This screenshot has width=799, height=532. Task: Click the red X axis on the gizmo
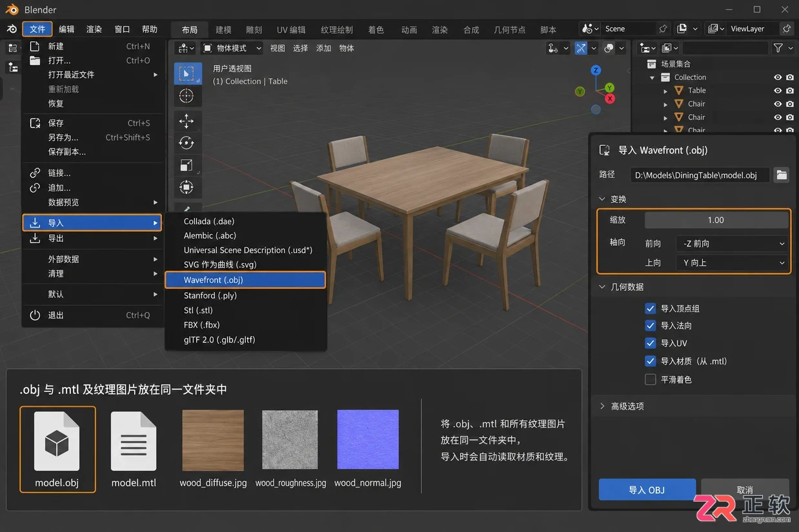click(611, 98)
